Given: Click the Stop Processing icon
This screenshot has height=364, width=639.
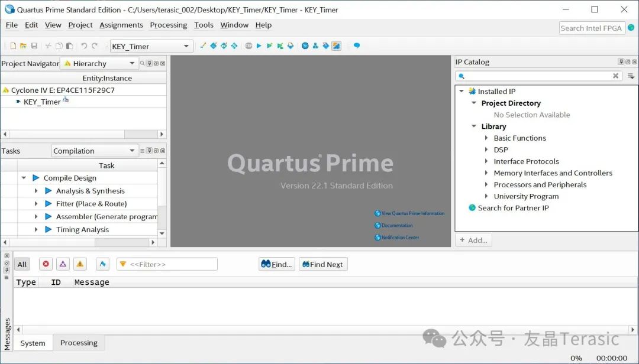Looking at the screenshot, I should (x=248, y=45).
